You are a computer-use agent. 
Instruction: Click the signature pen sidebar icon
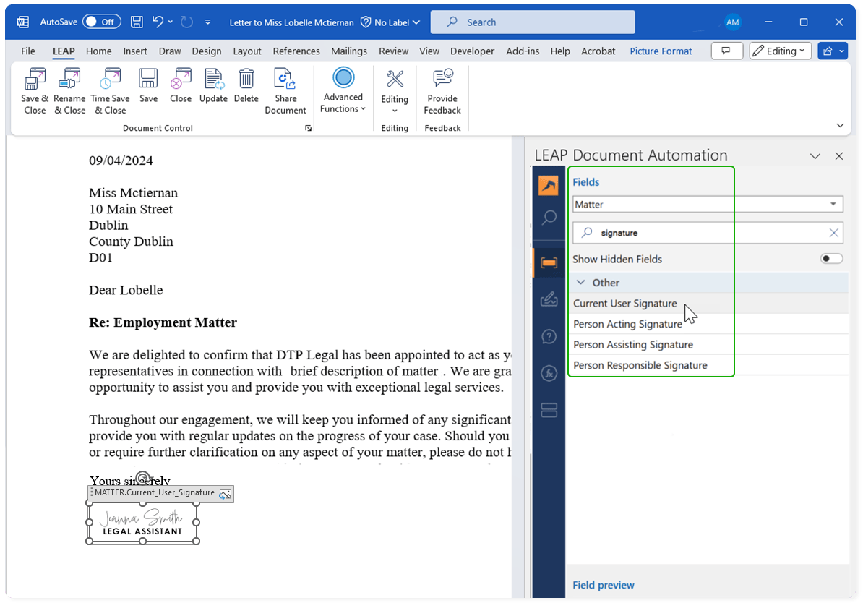click(x=549, y=299)
